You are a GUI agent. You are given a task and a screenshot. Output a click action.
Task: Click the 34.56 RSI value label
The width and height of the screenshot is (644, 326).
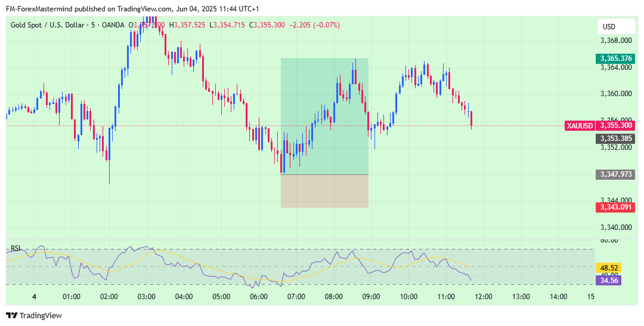(608, 281)
